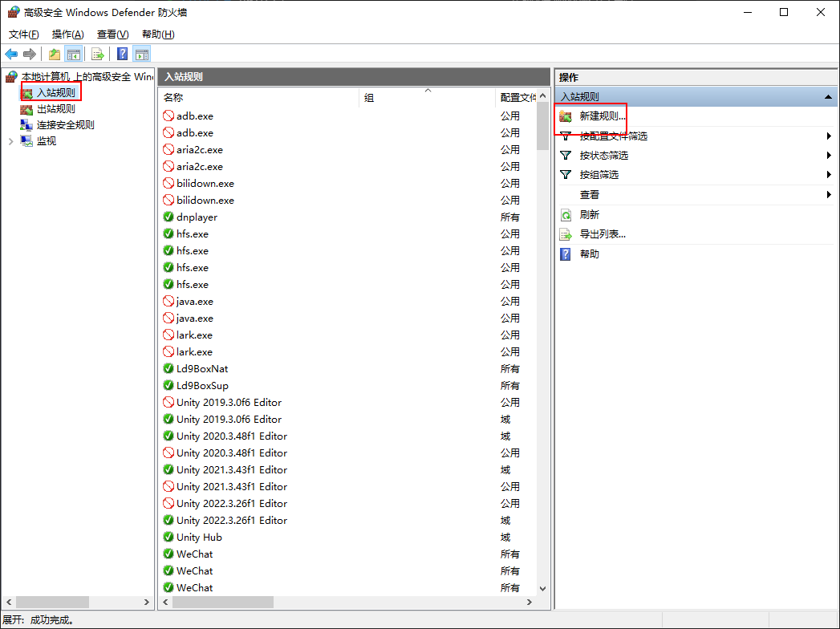Click the 出站规则 tree icon
The image size is (840, 629).
[x=26, y=109]
